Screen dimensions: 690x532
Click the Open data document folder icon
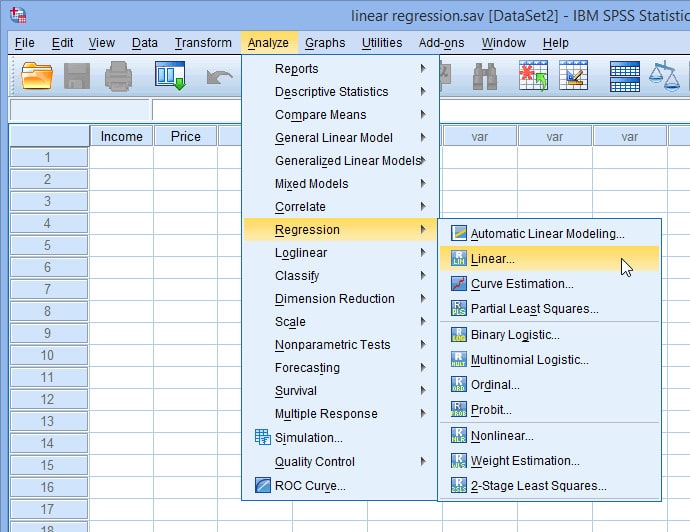pyautogui.click(x=37, y=75)
